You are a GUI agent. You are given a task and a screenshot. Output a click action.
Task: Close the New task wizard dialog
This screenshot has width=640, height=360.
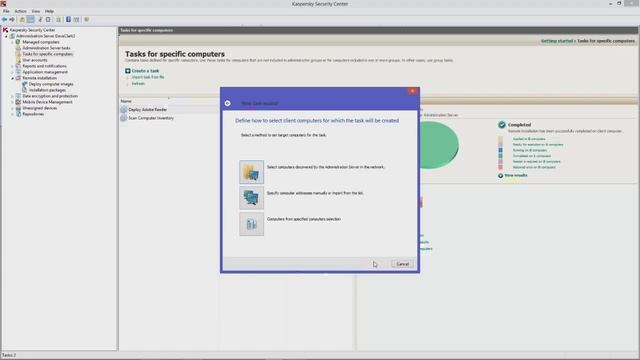(x=412, y=91)
